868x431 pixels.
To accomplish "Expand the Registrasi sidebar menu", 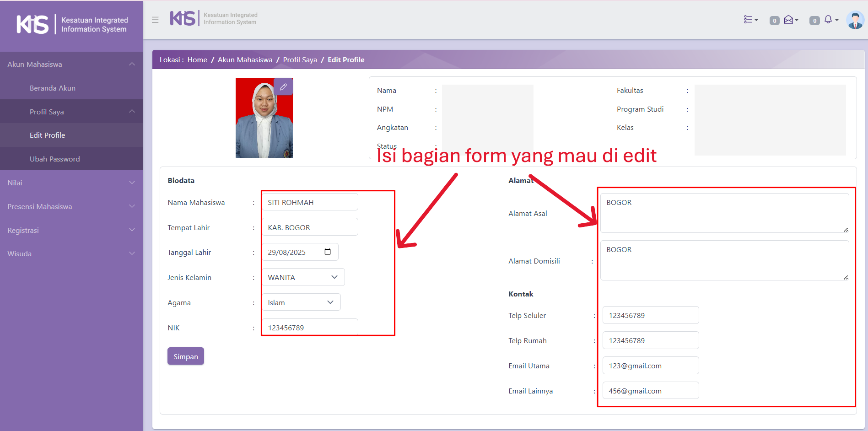I will pos(71,230).
